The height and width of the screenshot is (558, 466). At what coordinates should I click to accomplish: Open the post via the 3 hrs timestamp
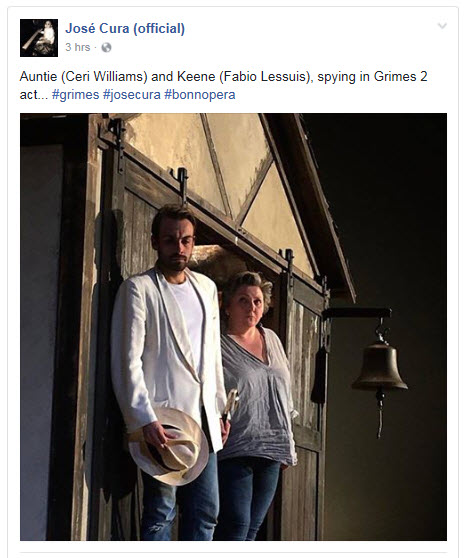tap(78, 47)
